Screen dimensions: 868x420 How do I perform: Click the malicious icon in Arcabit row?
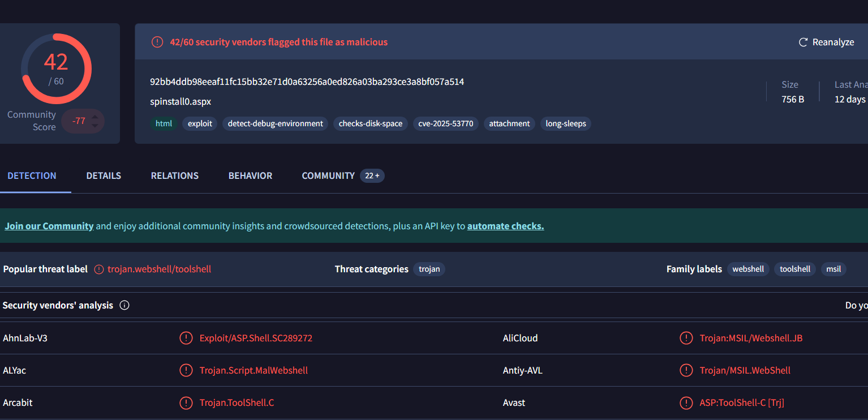tap(186, 403)
